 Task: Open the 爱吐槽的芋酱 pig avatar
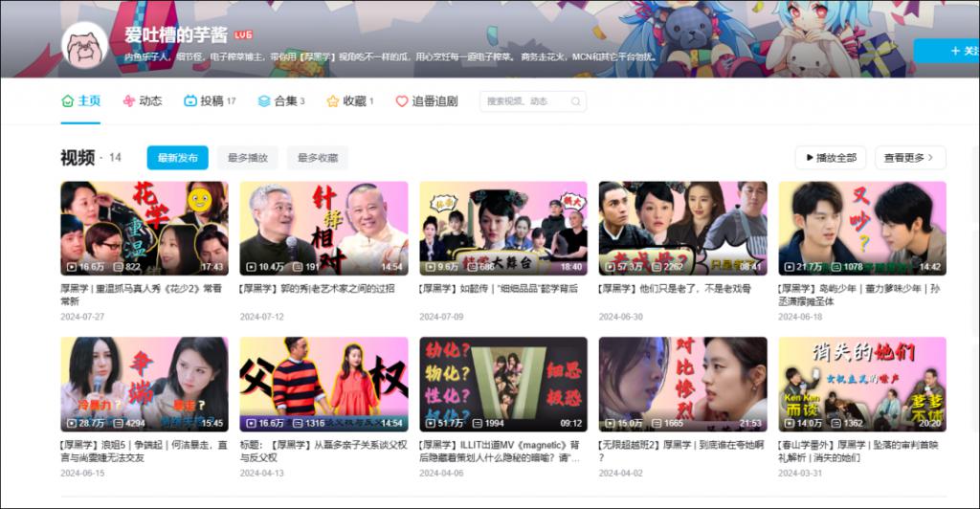(85, 46)
